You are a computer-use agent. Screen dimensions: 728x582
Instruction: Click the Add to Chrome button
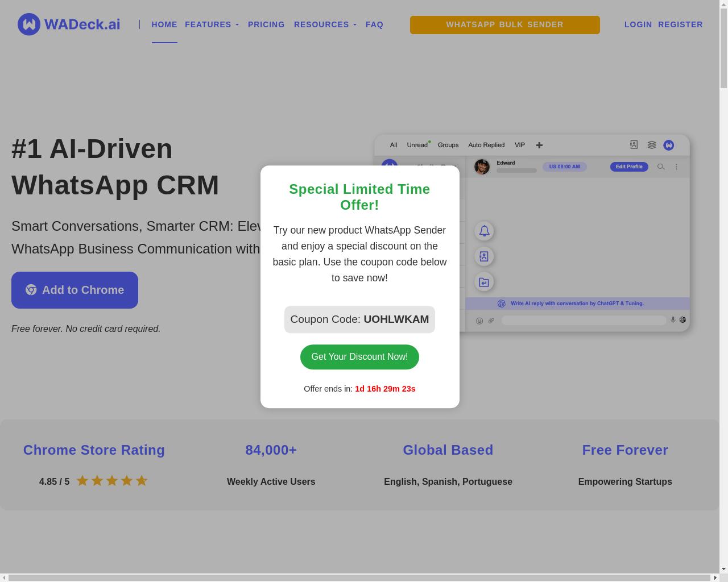click(x=75, y=290)
